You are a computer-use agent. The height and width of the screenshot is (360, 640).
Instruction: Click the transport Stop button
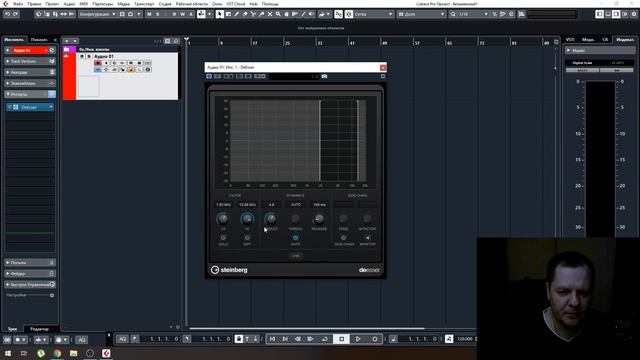coord(342,339)
